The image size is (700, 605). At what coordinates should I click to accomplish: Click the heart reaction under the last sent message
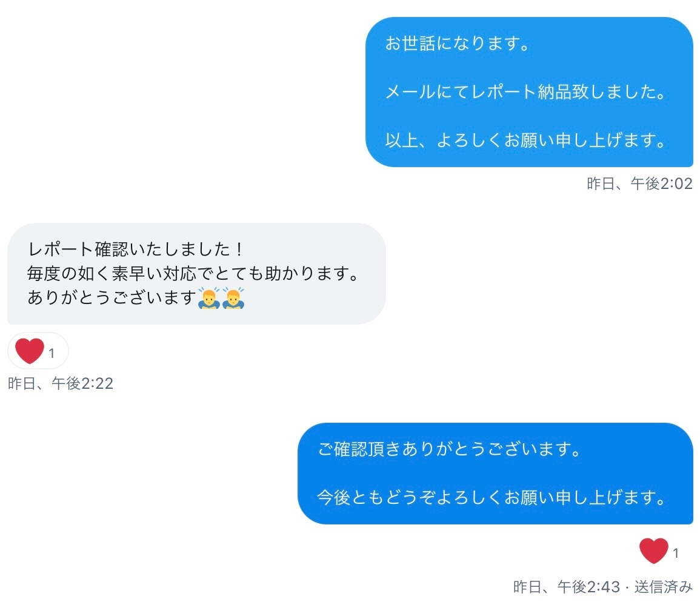[x=653, y=550]
